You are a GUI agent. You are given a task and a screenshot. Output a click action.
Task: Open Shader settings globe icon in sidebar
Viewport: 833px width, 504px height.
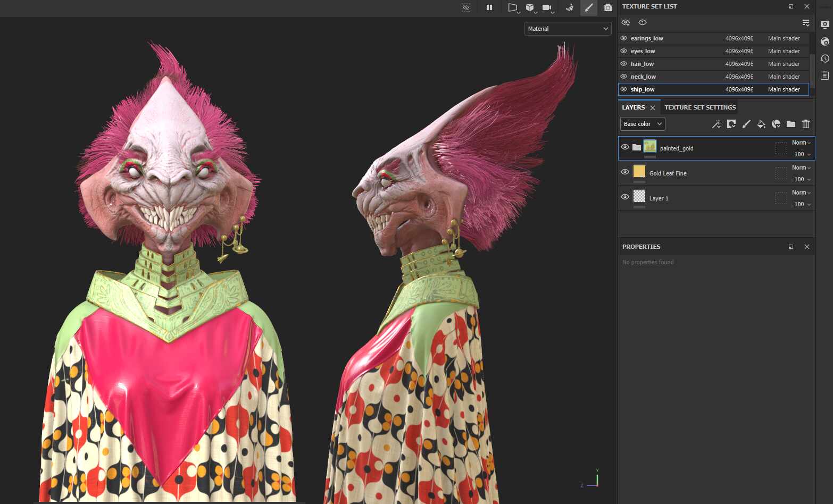click(825, 41)
